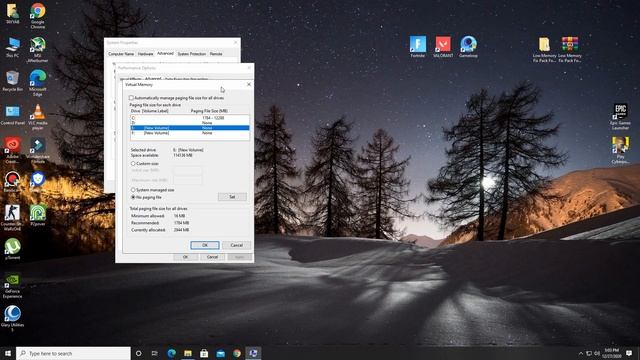
Task: Open Microsoft Store from the taskbar
Action: tap(204, 353)
